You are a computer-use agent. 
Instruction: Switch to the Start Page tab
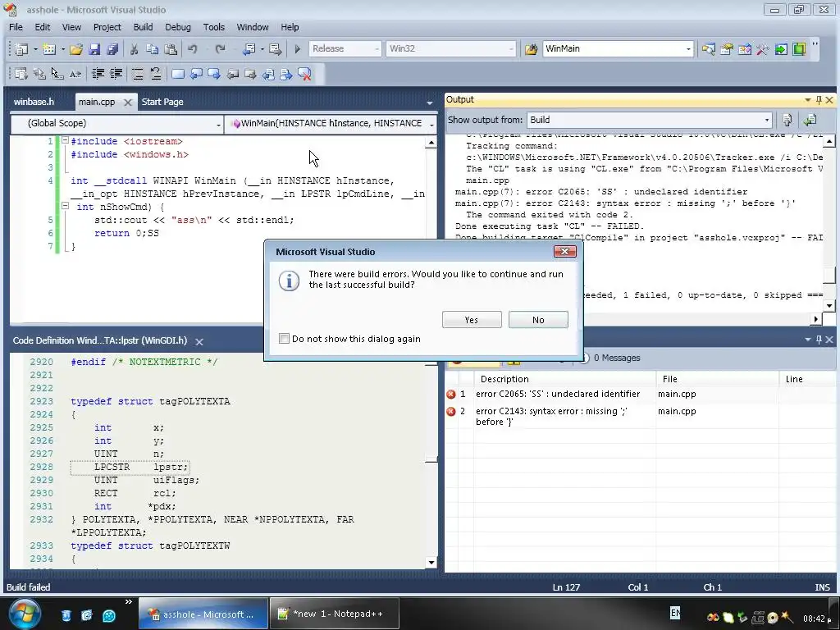[162, 102]
